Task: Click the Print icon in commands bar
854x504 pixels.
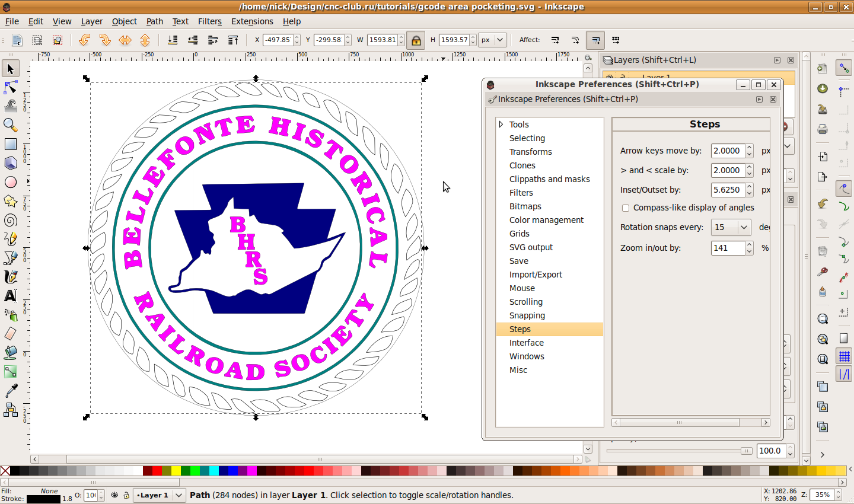Action: coord(823,129)
